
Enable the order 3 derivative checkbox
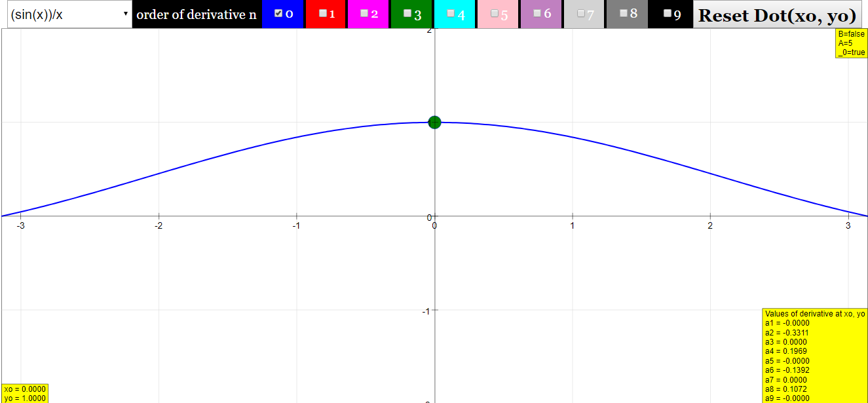(407, 13)
